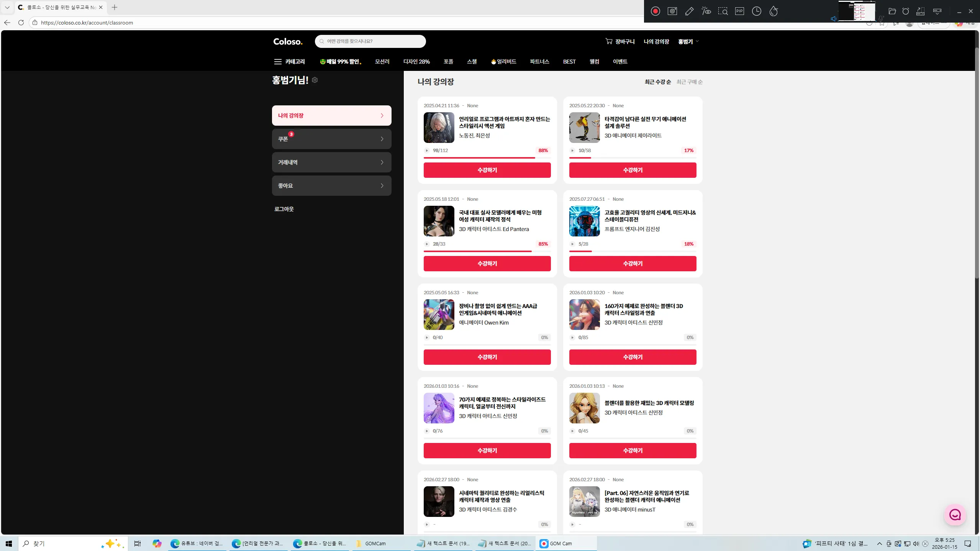Start recording with GOM Cam record button
The height and width of the screenshot is (551, 980).
(655, 11)
